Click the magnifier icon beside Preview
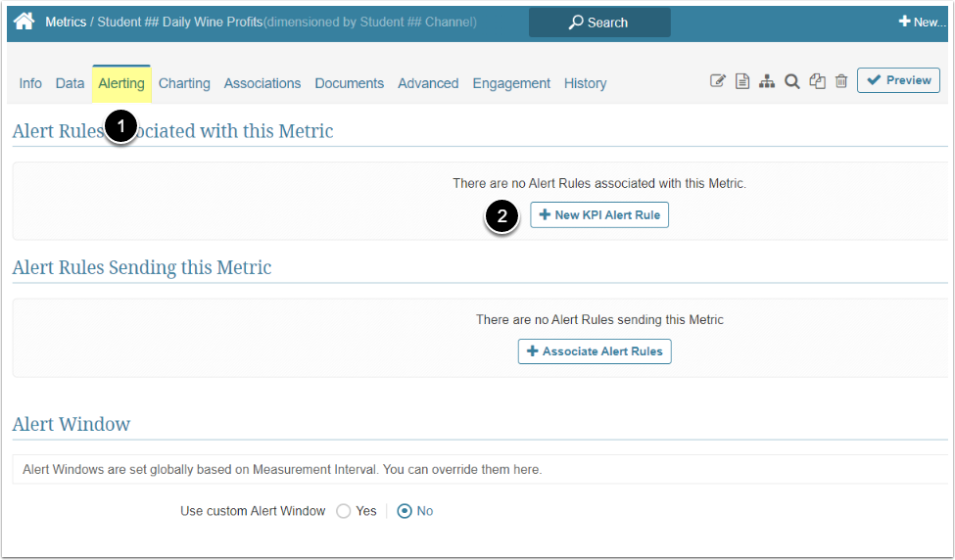The height and width of the screenshot is (560, 955). coord(791,81)
